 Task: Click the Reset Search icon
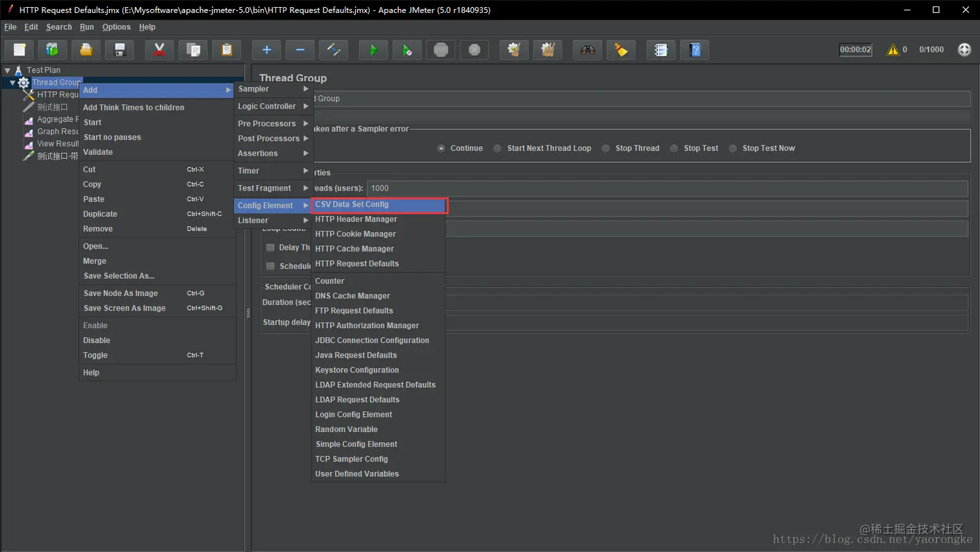pyautogui.click(x=622, y=50)
